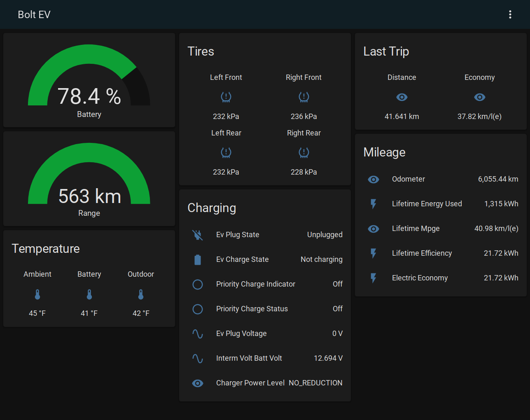This screenshot has width=530, height=420.
Task: Click the Last Trip Economy eye icon
Action: coord(479,97)
